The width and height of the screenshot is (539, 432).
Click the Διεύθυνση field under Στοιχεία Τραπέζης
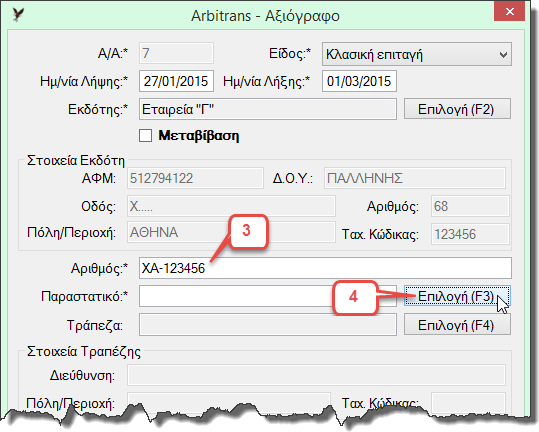click(316, 375)
